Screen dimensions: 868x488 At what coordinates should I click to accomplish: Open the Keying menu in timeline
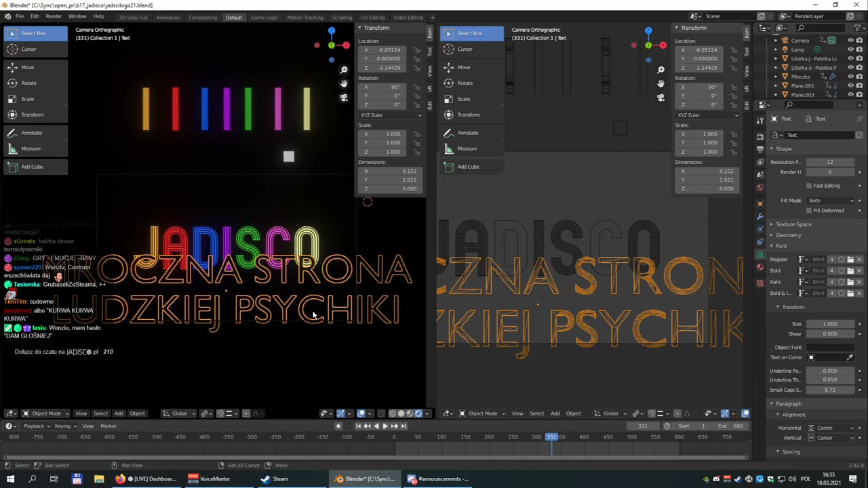click(x=64, y=426)
